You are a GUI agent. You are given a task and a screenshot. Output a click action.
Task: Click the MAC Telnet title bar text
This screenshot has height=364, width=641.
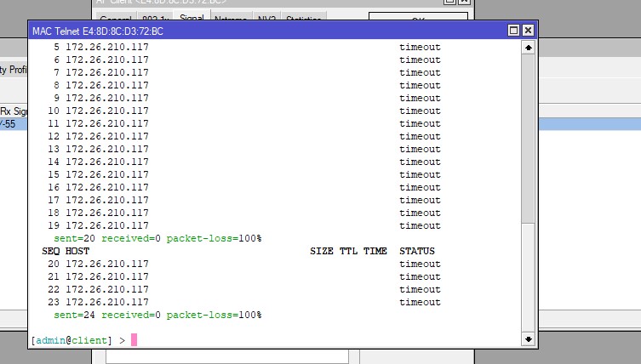click(98, 31)
